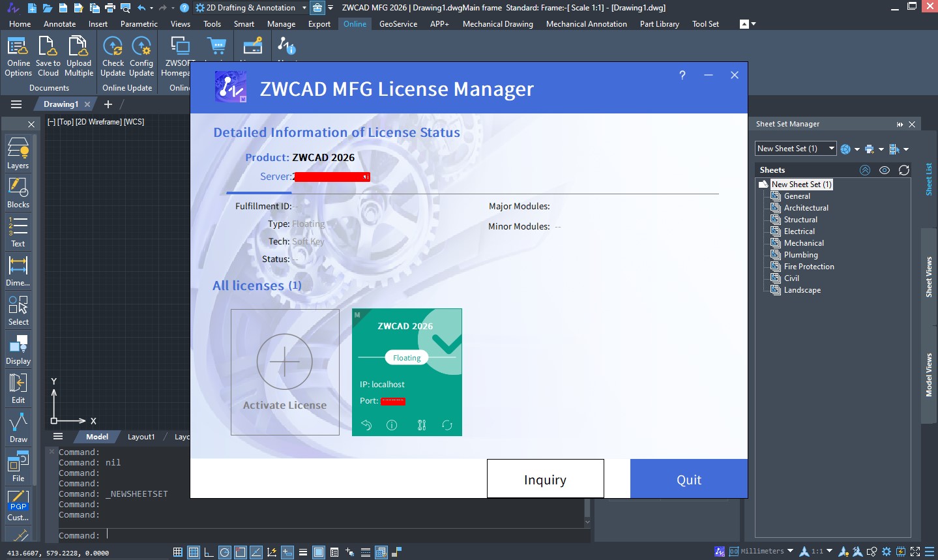Click the Check Update icon in the ribbon
Image resolution: width=938 pixels, height=560 pixels.
tap(113, 46)
